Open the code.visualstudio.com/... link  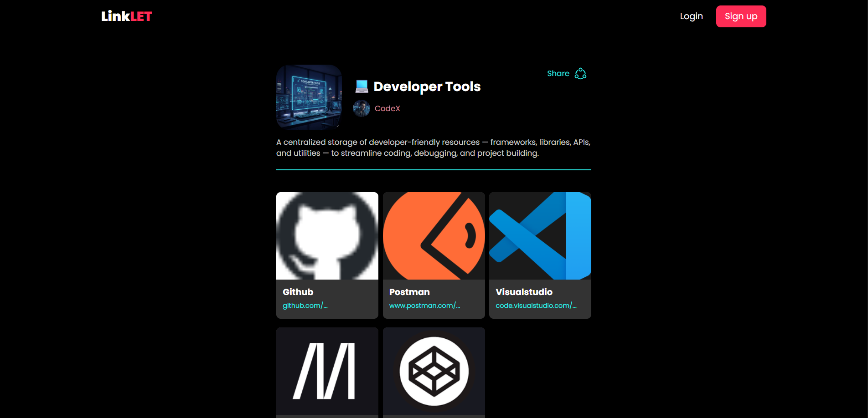pyautogui.click(x=536, y=306)
